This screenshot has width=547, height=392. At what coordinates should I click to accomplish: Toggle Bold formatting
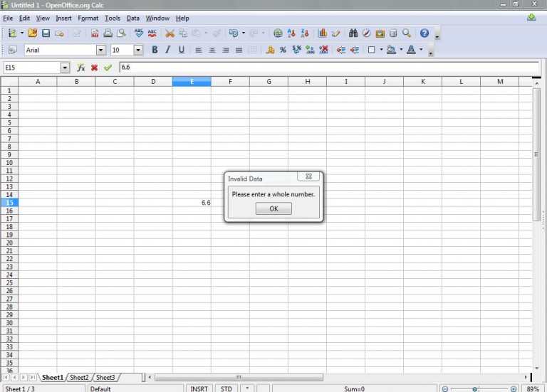point(155,50)
